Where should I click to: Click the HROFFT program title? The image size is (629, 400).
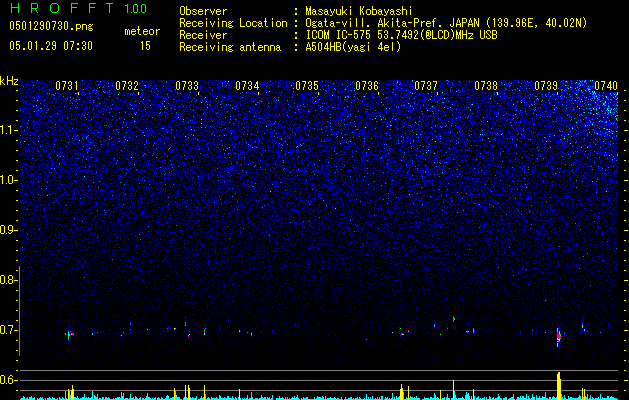coord(62,8)
